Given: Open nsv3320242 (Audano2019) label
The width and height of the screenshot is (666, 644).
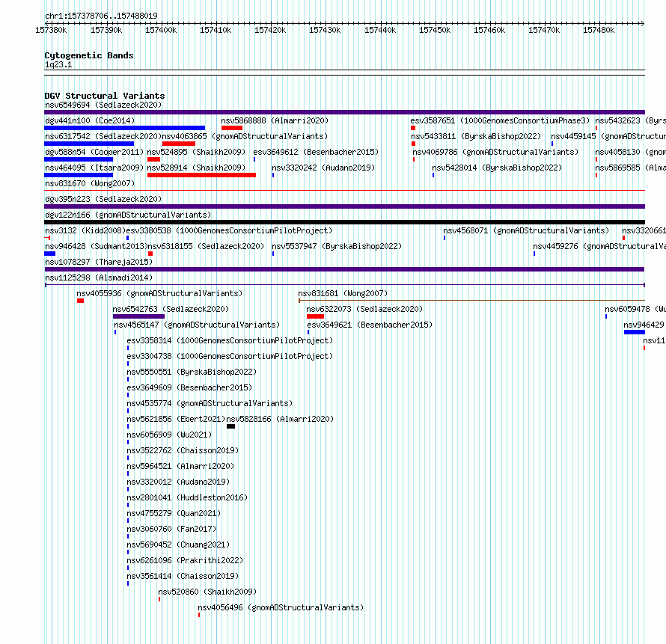Looking at the screenshot, I should [x=323, y=168].
